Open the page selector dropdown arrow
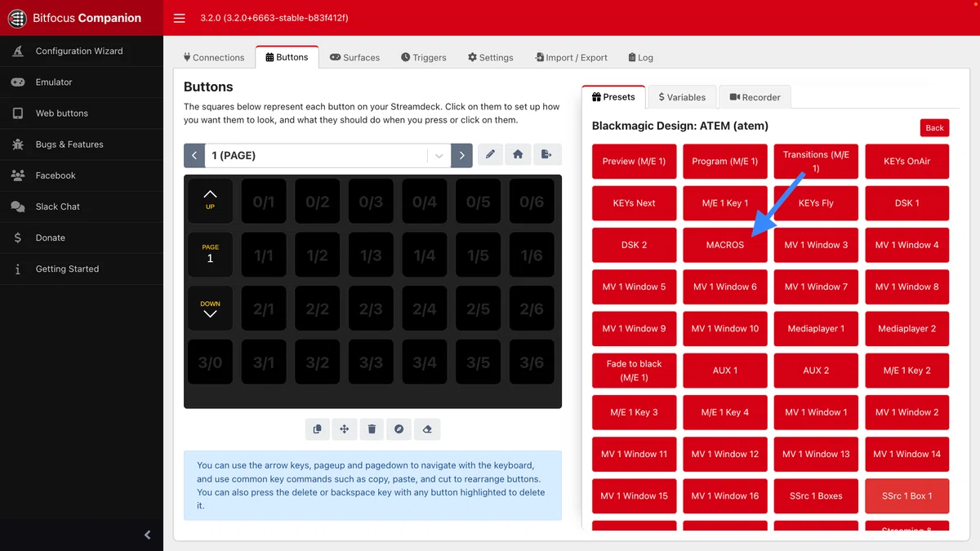Screen dimensions: 980x551 pos(439,155)
